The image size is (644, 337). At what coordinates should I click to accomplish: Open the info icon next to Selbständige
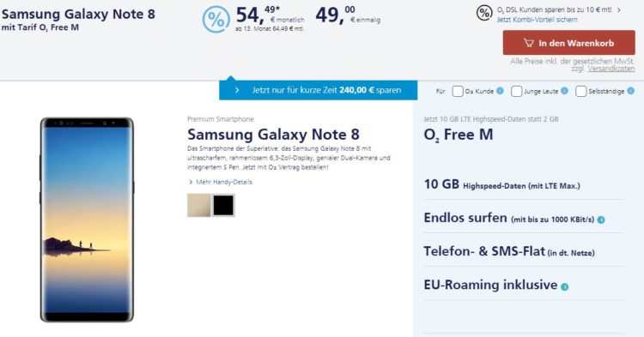(x=630, y=91)
